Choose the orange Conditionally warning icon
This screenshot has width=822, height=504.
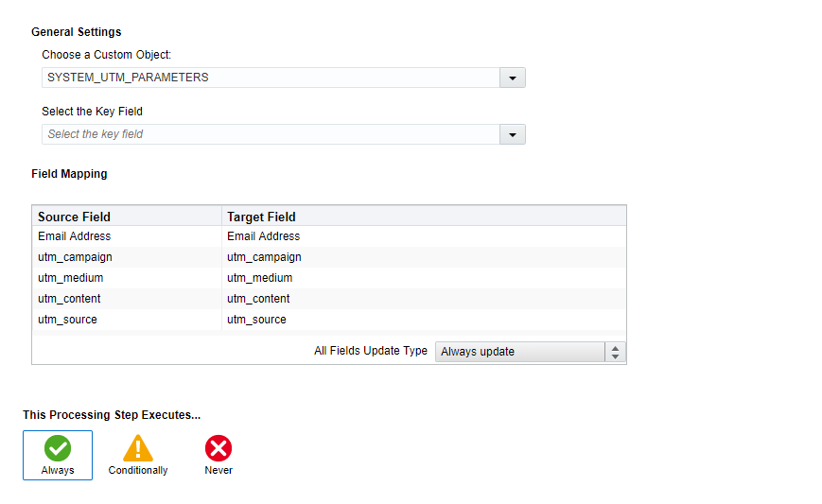138,448
